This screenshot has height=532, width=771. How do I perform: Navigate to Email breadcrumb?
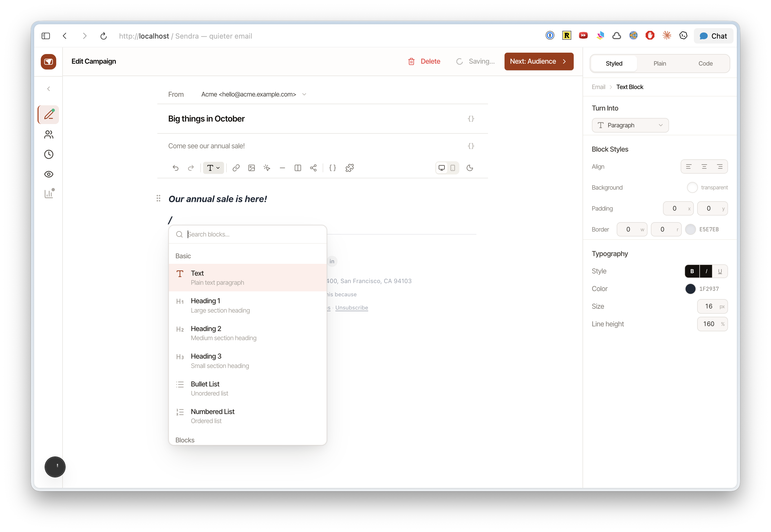[x=599, y=87]
